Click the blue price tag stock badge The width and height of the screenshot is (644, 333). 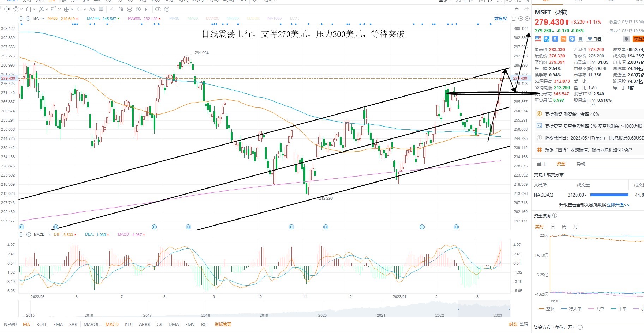[x=572, y=39]
